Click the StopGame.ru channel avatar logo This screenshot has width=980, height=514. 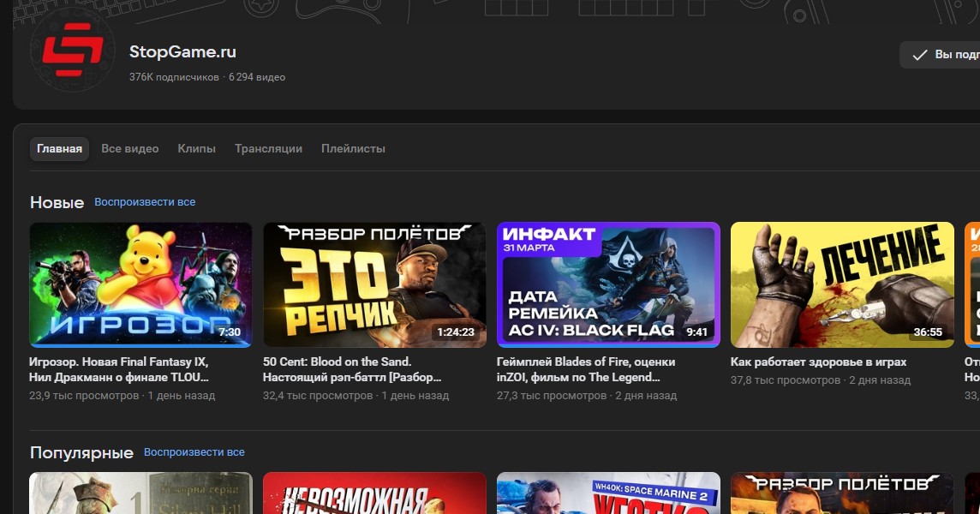point(73,50)
